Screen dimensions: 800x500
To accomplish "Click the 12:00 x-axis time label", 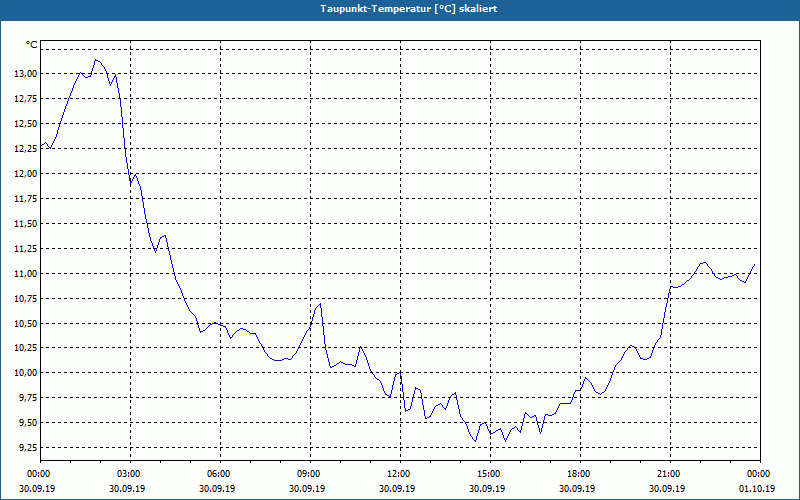I will [397, 474].
